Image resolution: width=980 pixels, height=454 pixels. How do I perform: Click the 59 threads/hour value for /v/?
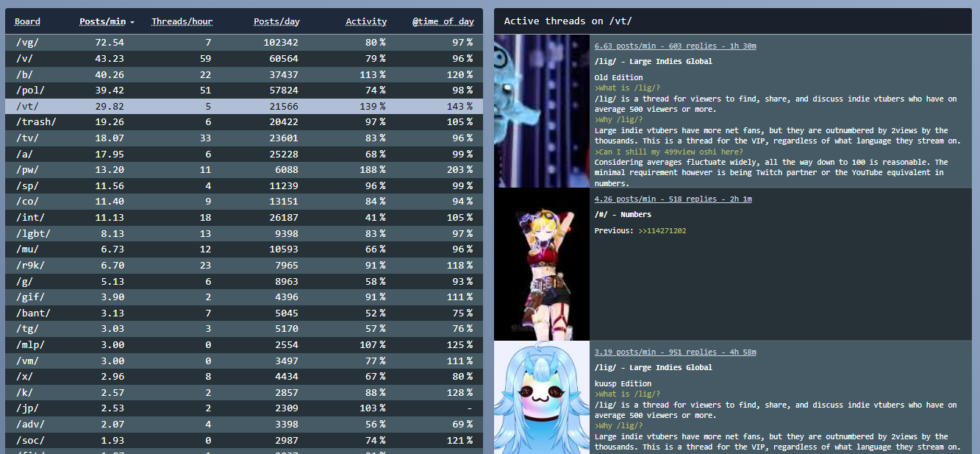click(205, 59)
